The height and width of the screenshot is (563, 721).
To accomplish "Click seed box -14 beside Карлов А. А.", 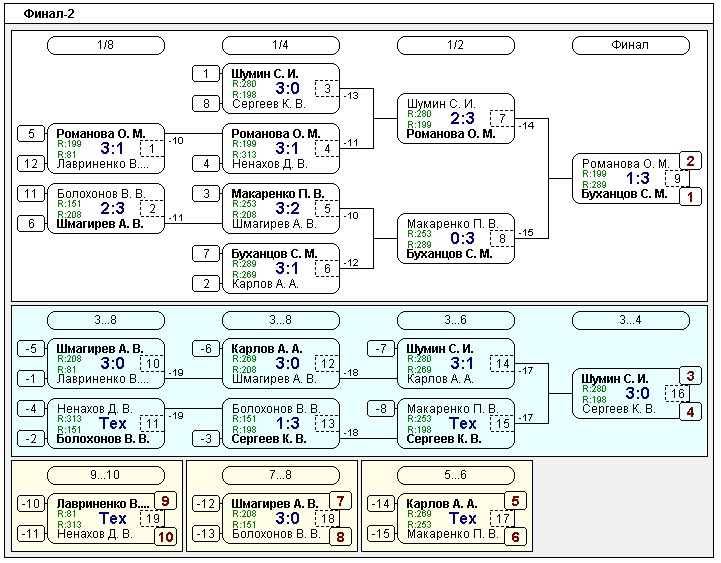I will click(x=379, y=504).
